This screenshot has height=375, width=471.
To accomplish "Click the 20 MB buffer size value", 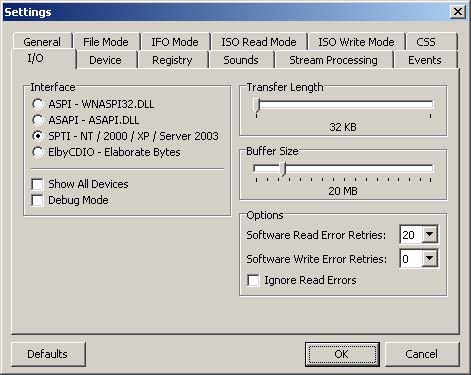I will (x=343, y=191).
